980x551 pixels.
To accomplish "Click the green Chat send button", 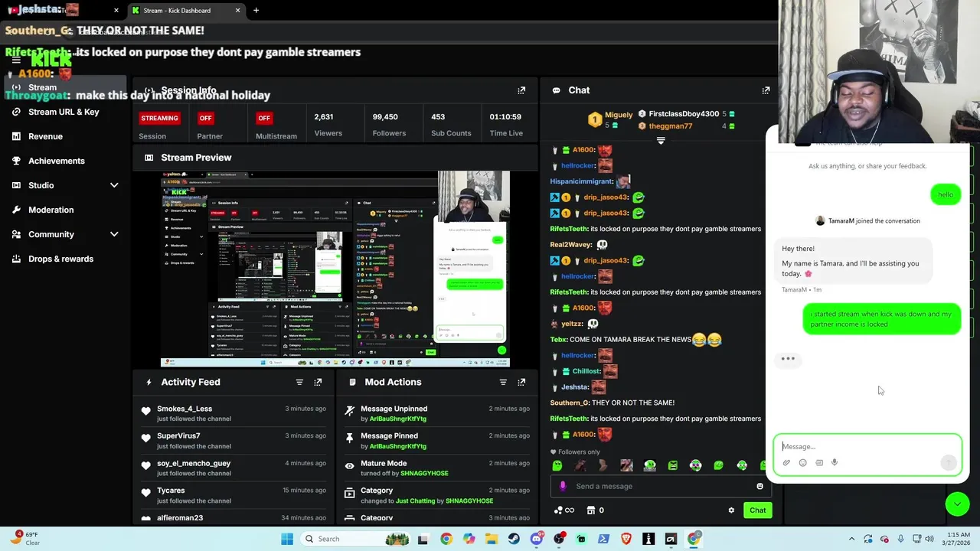I will click(757, 510).
